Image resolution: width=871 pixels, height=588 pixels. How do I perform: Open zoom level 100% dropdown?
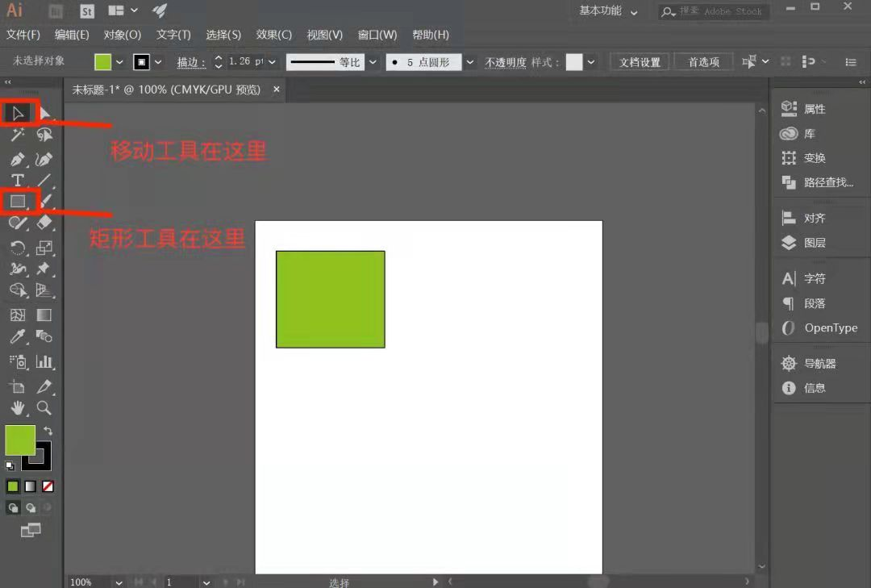pos(119,582)
